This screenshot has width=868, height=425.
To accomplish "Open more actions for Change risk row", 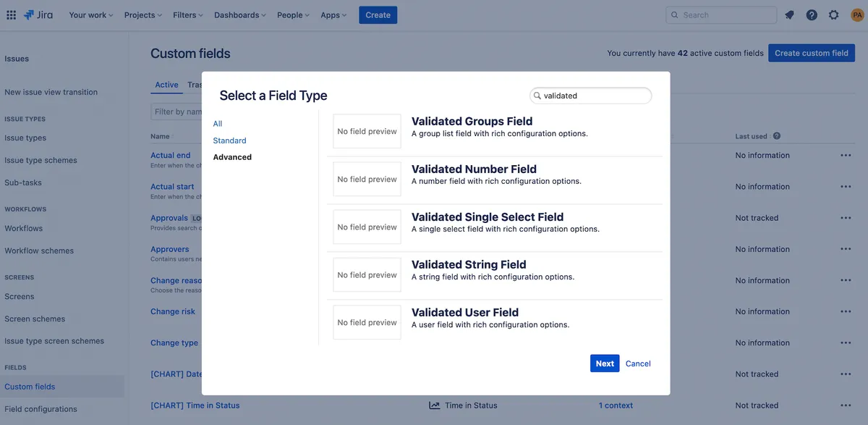I will [x=846, y=311].
